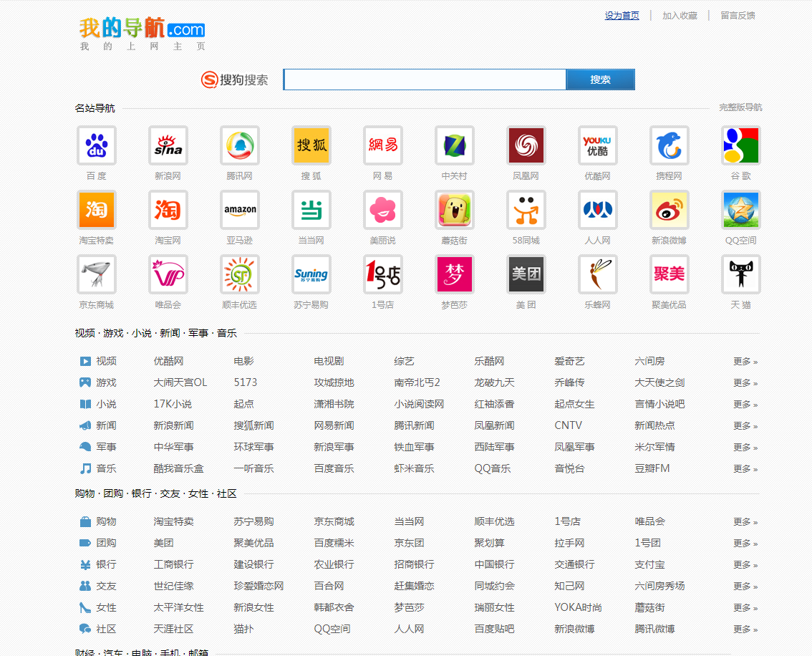Click the QQ空间 star icon
Image resolution: width=812 pixels, height=656 pixels.
741,210
